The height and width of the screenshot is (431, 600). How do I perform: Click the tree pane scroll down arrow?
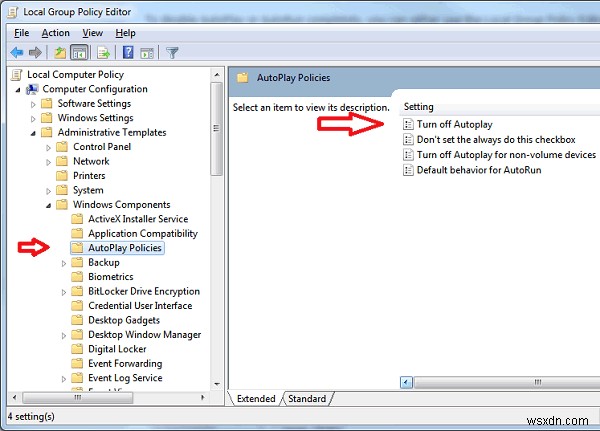click(217, 384)
